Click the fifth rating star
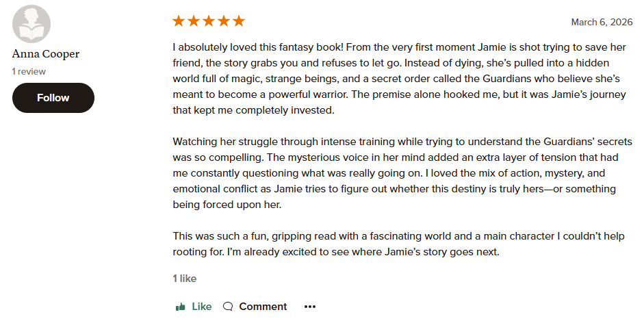This screenshot has width=644, height=321. 238,21
